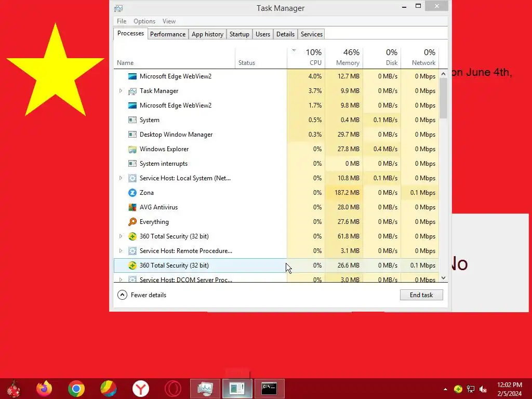
Task: Click the scrollbar down arrow
Action: 444,278
